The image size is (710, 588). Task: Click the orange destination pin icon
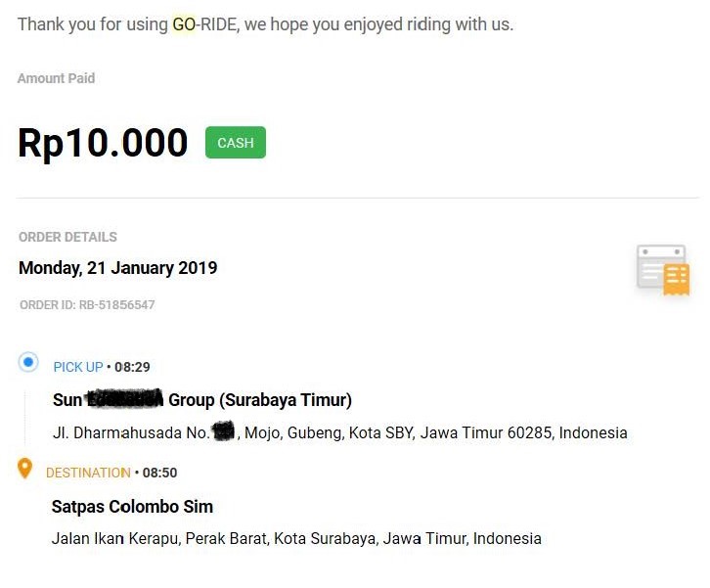pyautogui.click(x=25, y=469)
